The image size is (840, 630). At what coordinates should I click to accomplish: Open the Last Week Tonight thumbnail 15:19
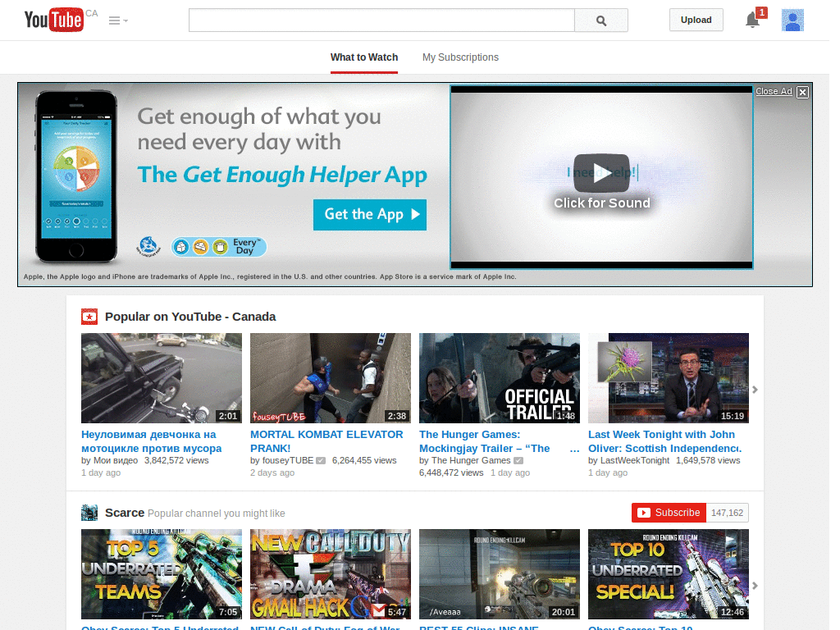[x=669, y=378]
